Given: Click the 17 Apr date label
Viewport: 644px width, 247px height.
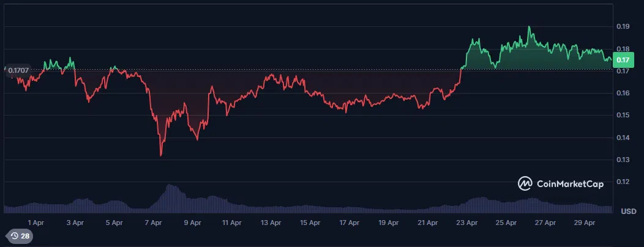Looking at the screenshot, I should [x=349, y=223].
